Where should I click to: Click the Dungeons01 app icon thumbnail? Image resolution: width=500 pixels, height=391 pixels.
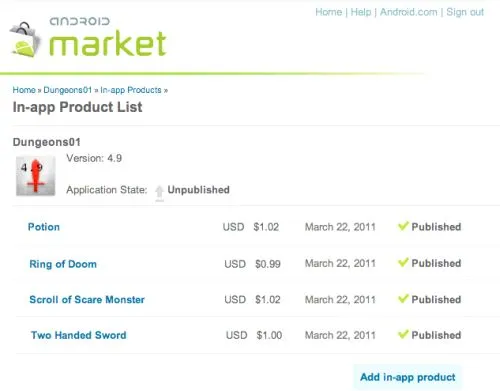click(x=36, y=176)
